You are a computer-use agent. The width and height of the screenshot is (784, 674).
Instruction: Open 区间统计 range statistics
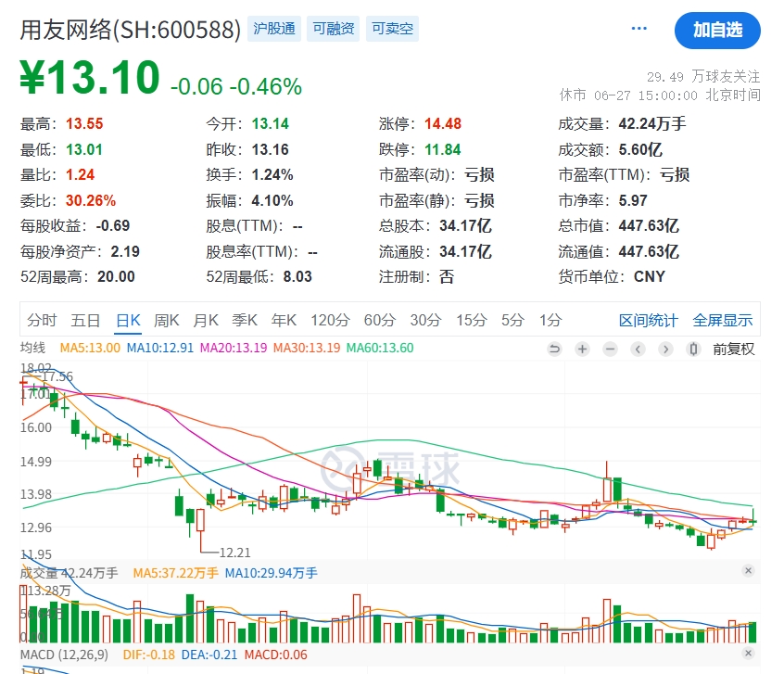(x=649, y=320)
